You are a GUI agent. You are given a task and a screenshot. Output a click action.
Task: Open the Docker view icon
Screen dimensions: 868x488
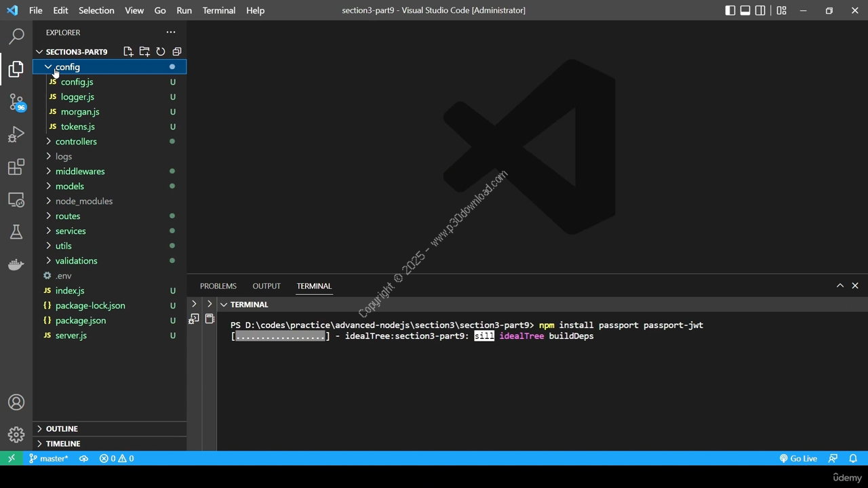(16, 264)
